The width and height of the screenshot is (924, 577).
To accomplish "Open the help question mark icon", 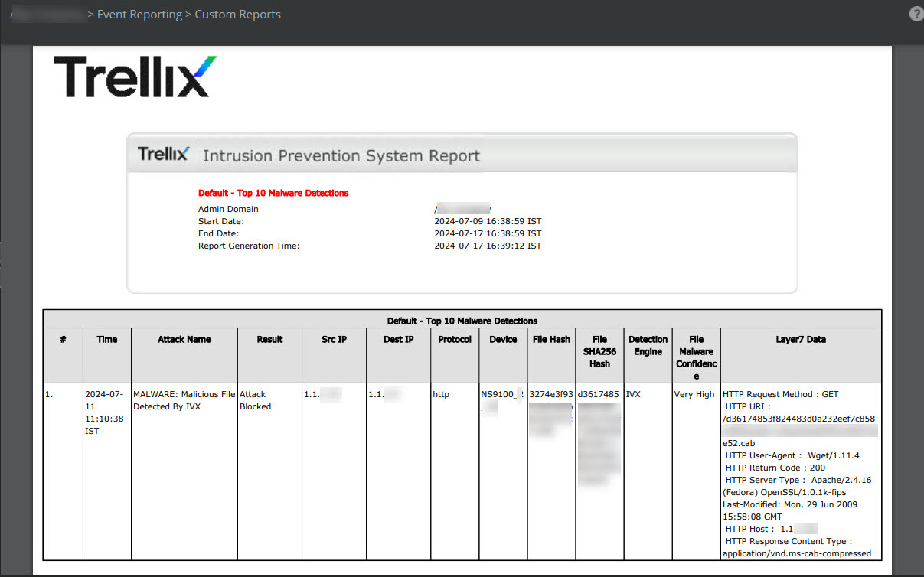I will [916, 14].
